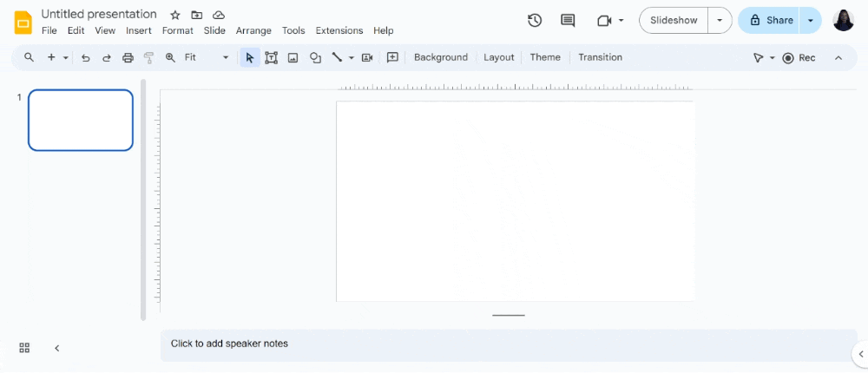
Task: Start a video call with camera icon
Action: (604, 21)
